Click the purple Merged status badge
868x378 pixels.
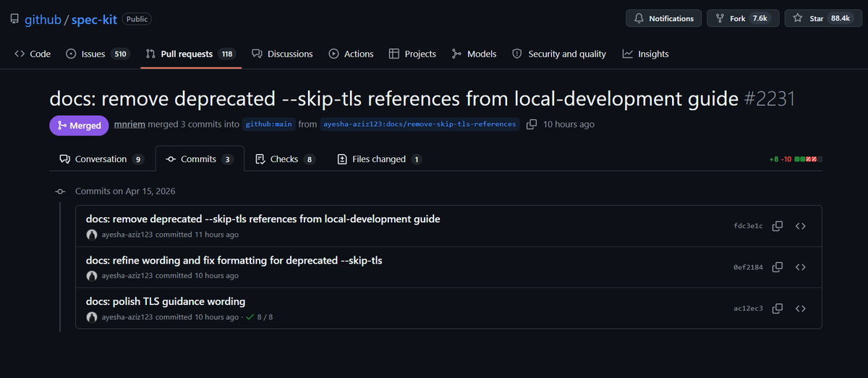pyautogui.click(x=79, y=125)
